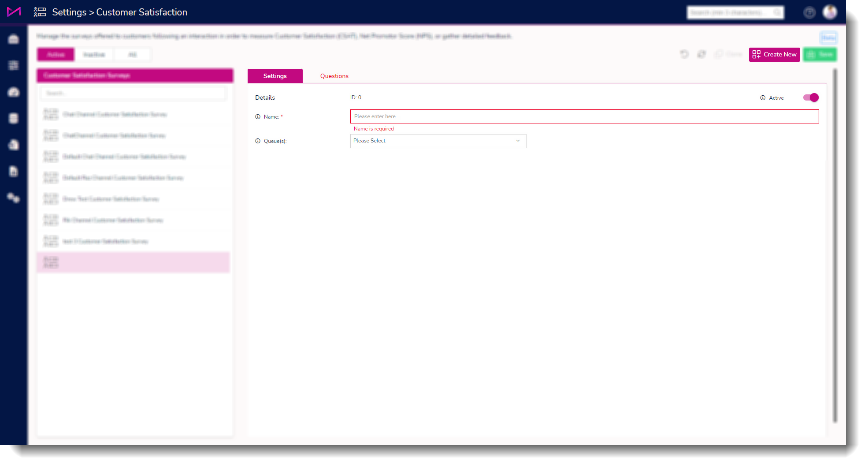The width and height of the screenshot is (868, 467).
Task: Click the Create New button
Action: click(774, 54)
